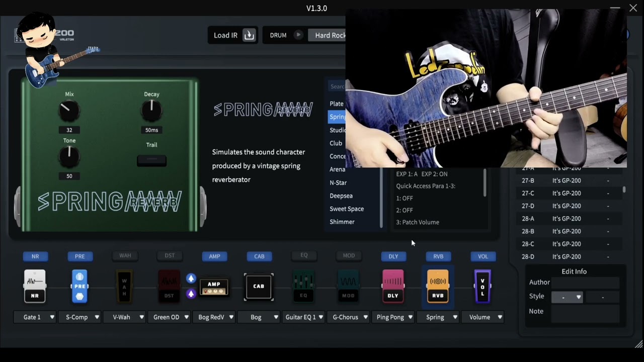Click the Note input field
644x362 pixels.
585,314
